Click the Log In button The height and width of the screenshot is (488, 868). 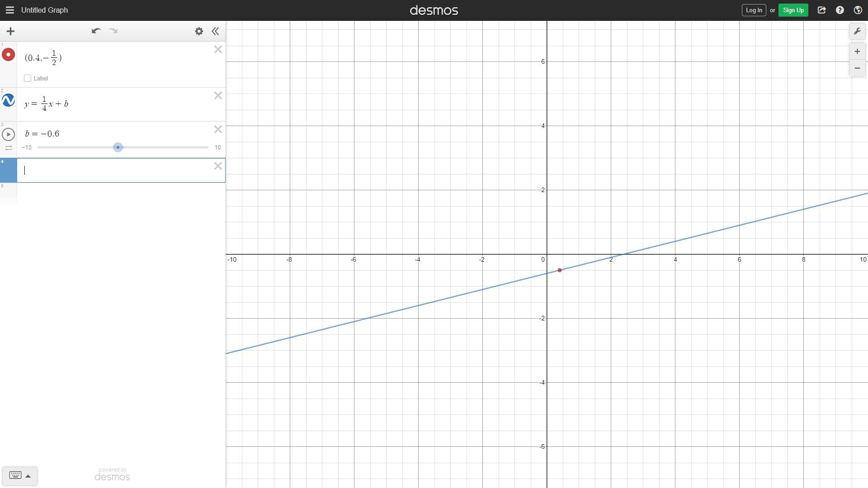click(x=754, y=10)
